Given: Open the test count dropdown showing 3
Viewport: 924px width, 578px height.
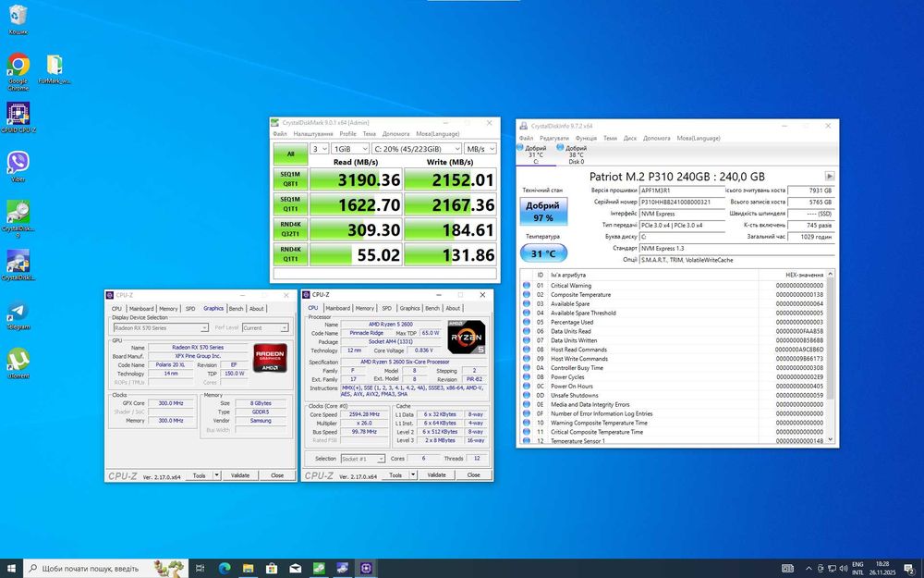Looking at the screenshot, I should tap(319, 149).
